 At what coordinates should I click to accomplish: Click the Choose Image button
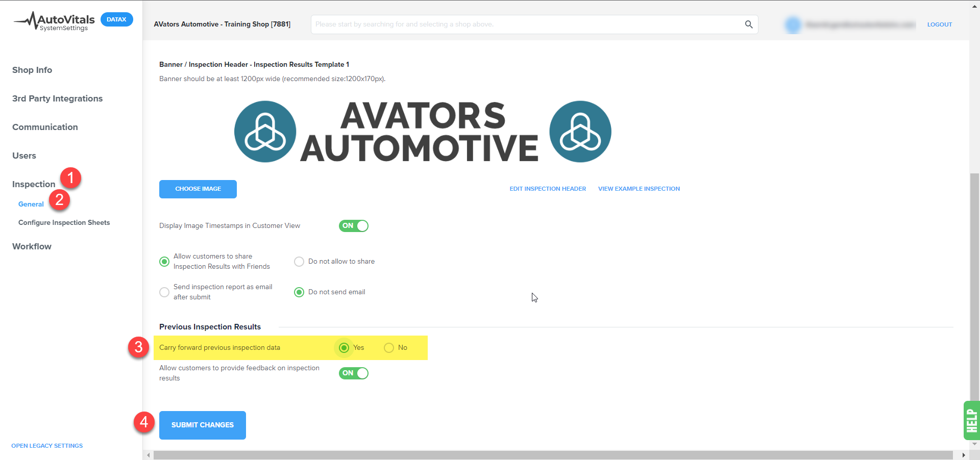198,189
